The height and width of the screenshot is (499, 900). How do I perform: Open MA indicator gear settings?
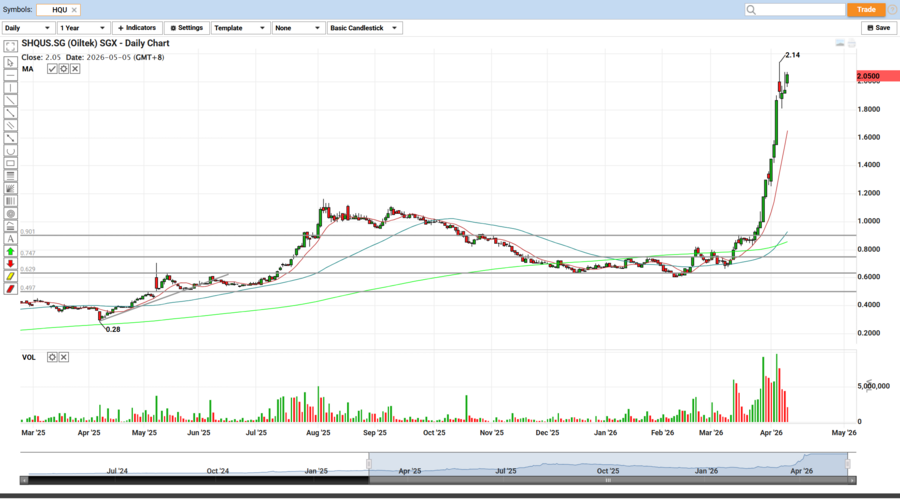(63, 69)
